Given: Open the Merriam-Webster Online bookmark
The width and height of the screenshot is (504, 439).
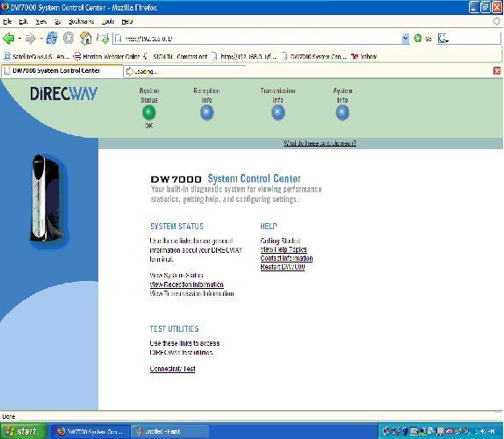Looking at the screenshot, I should pos(106,56).
